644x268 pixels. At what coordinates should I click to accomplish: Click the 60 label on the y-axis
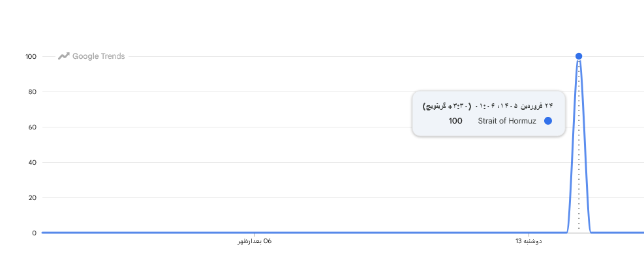click(33, 127)
